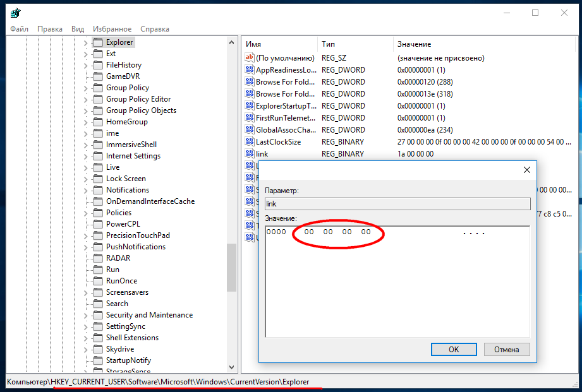Cancel the dialog with Отмена
Image resolution: width=582 pixels, height=392 pixels.
tap(507, 349)
